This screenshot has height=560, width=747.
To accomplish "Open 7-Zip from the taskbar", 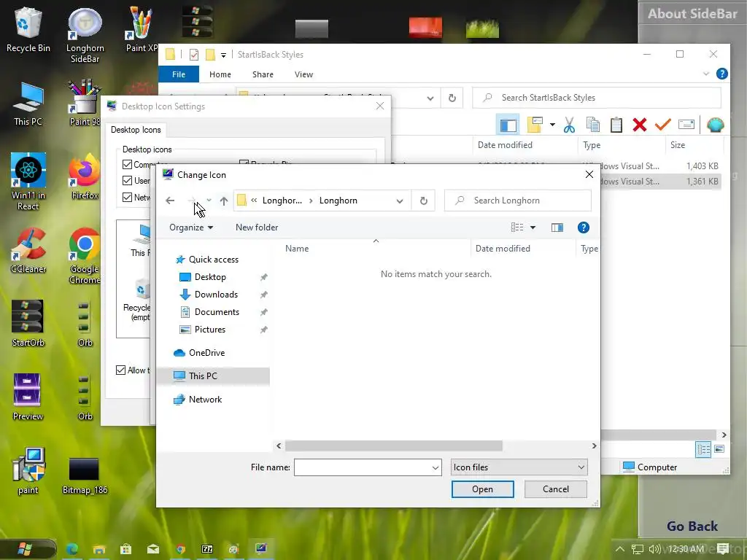I will [x=207, y=549].
